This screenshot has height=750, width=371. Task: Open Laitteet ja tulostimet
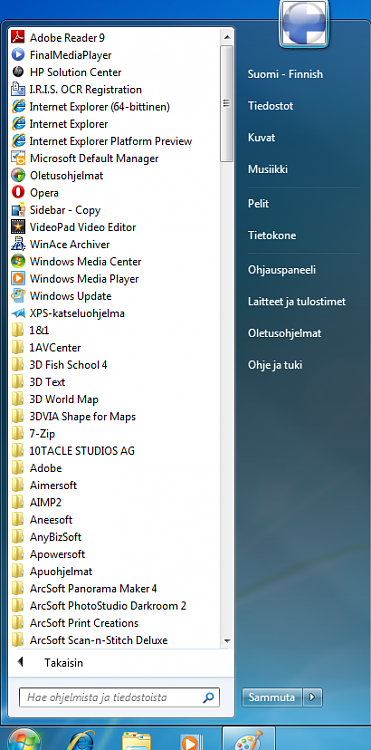(296, 302)
